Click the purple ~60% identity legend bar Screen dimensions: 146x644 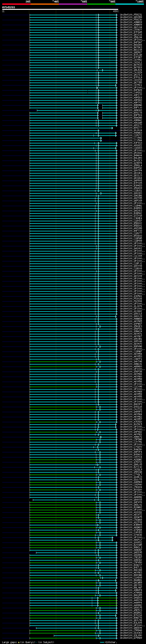tap(73, 4)
